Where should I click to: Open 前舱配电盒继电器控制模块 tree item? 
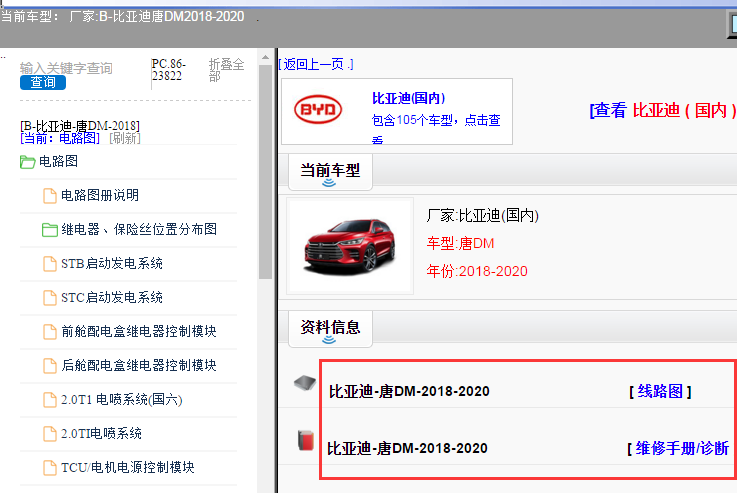click(139, 331)
